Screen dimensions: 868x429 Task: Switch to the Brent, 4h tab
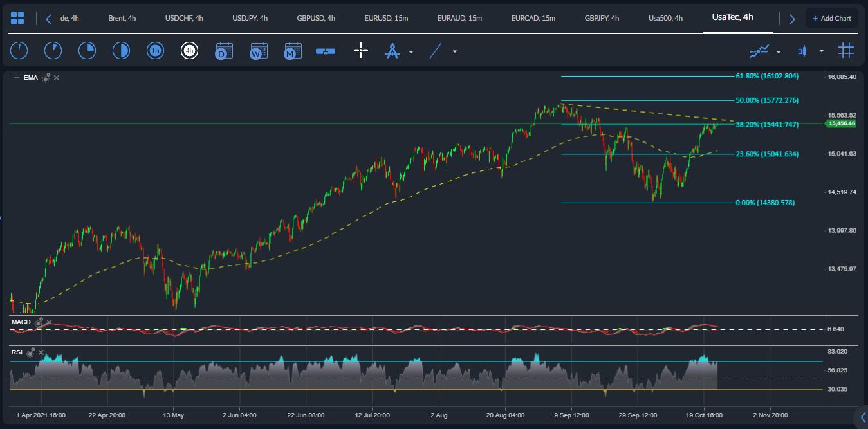pyautogui.click(x=122, y=18)
